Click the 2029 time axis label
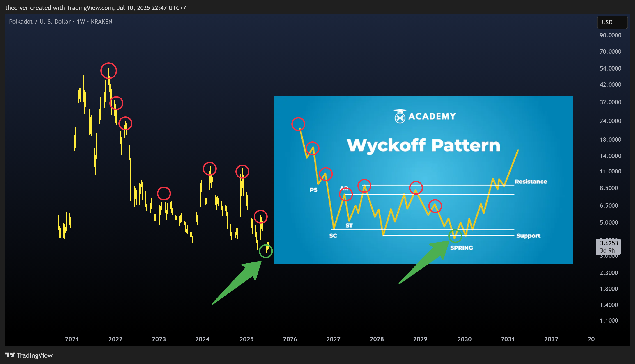The image size is (635, 364). [x=420, y=339]
